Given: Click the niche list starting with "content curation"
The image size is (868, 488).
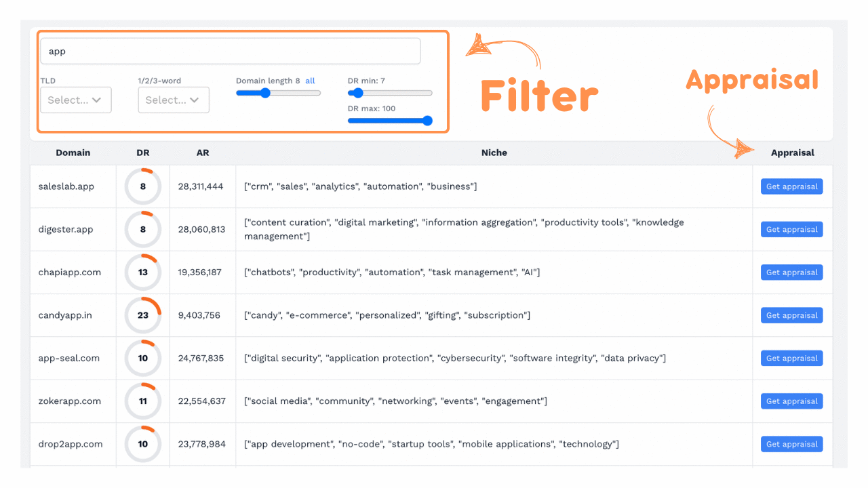Looking at the screenshot, I should click(464, 229).
